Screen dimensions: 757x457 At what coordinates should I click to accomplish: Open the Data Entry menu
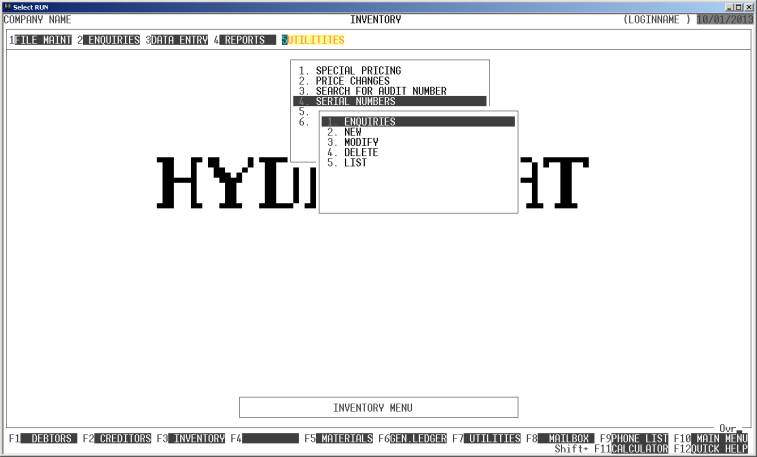click(x=179, y=40)
